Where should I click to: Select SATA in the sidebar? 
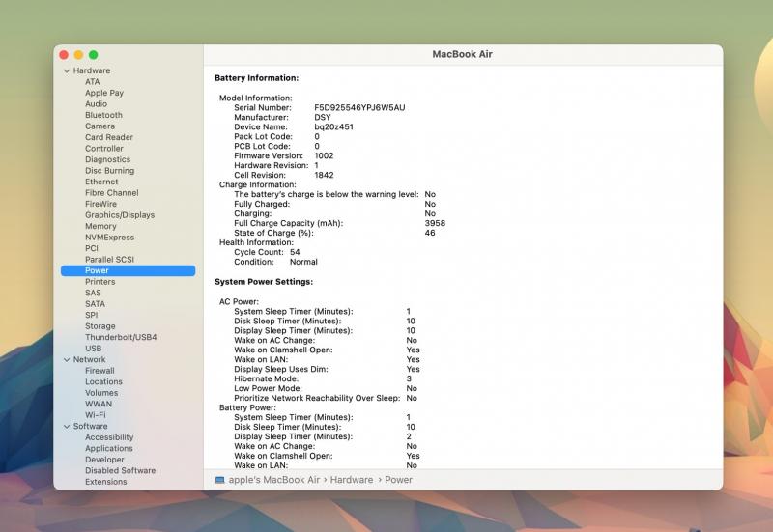point(95,304)
